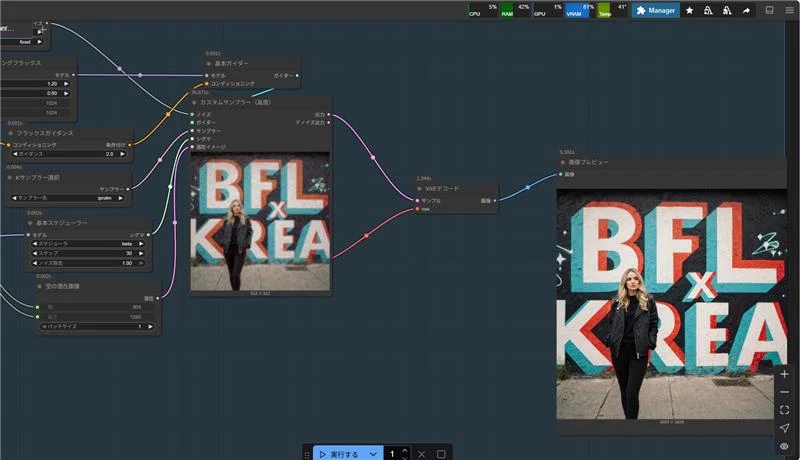800x460 pixels.
Task: Increase batch size in 空の潜在画像 node
Action: click(x=150, y=326)
